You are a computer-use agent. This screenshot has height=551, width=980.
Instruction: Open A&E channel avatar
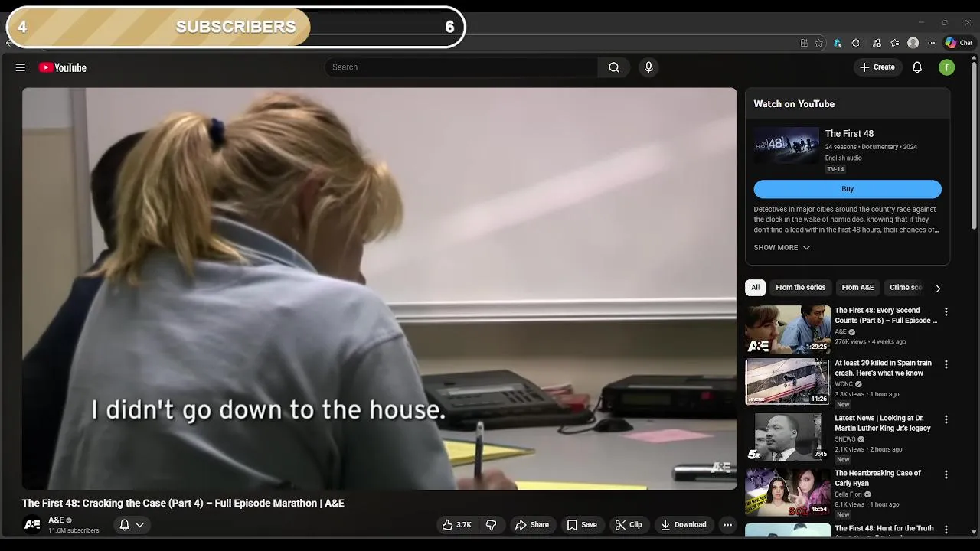(x=32, y=525)
